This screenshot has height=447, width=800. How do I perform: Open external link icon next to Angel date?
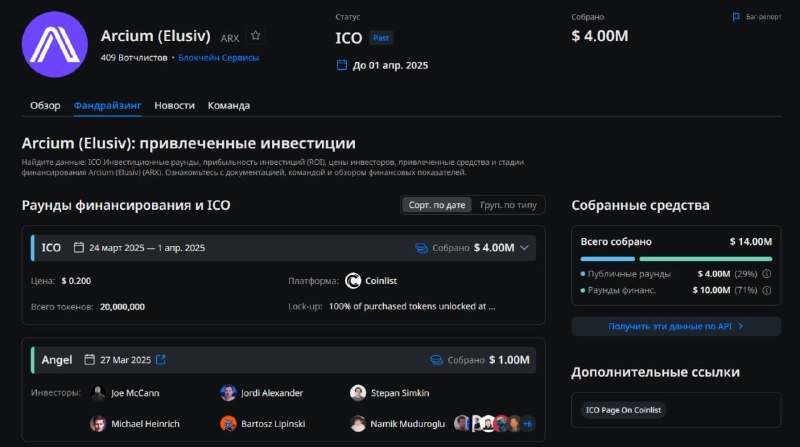(x=161, y=360)
